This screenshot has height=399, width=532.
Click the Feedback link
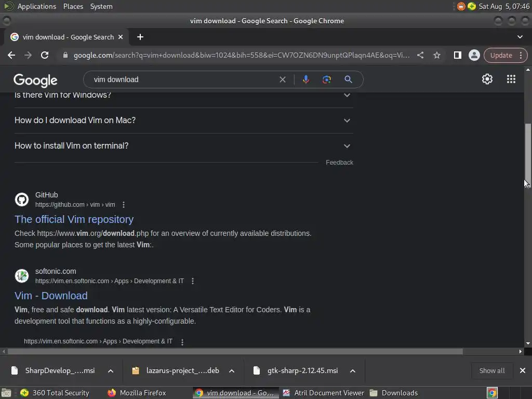pyautogui.click(x=339, y=163)
